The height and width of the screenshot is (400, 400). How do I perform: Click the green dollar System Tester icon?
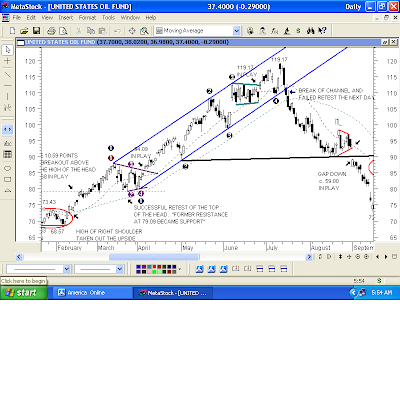[298, 31]
